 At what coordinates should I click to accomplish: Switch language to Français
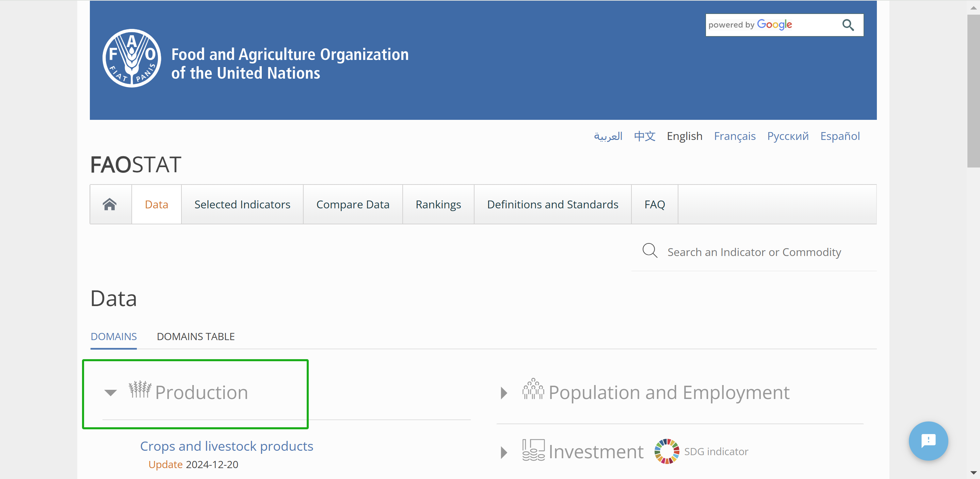[734, 136]
